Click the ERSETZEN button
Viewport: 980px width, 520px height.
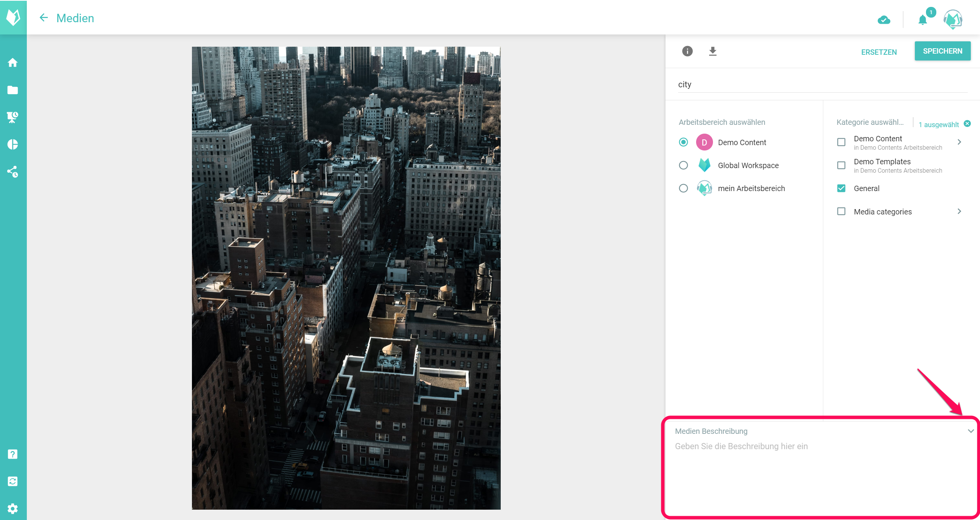[x=879, y=52]
